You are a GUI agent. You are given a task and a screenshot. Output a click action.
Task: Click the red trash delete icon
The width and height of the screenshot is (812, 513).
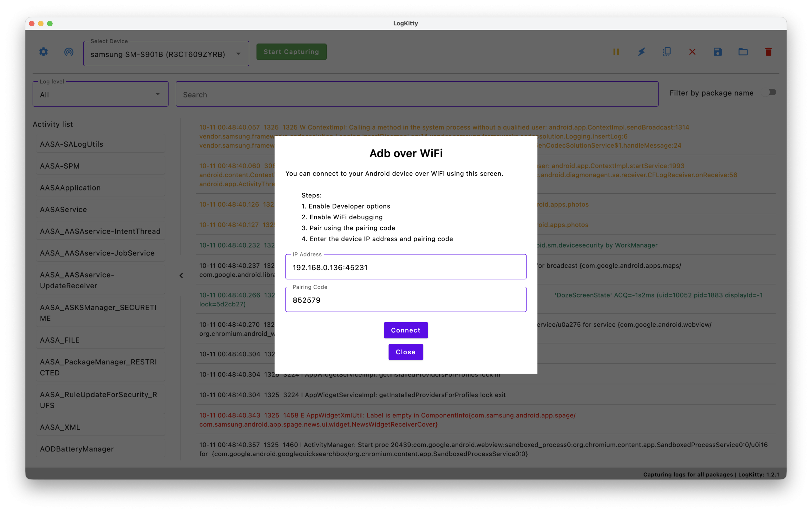pyautogui.click(x=769, y=52)
